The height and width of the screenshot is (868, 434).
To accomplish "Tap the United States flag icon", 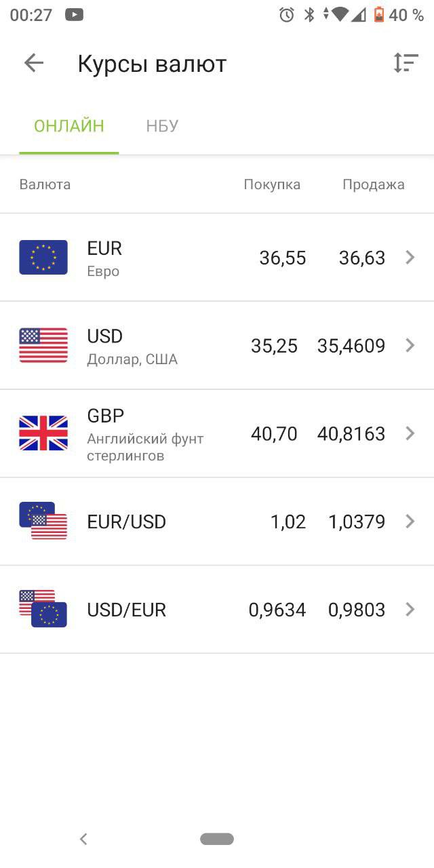I will coord(43,345).
